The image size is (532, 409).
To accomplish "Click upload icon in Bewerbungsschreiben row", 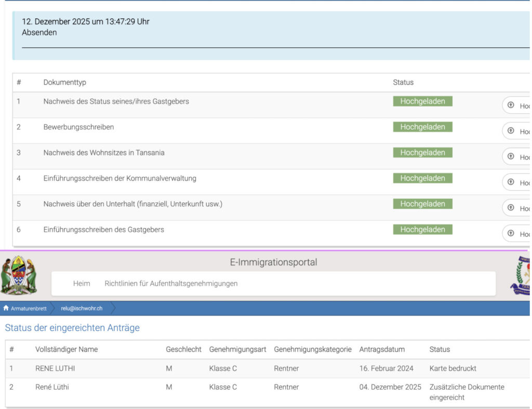I will coord(511,130).
